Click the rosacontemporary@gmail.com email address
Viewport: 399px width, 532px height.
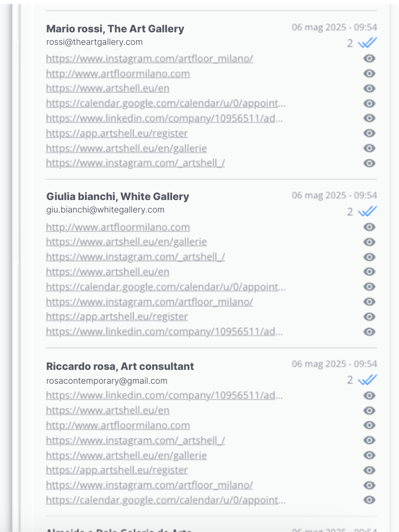(x=107, y=381)
